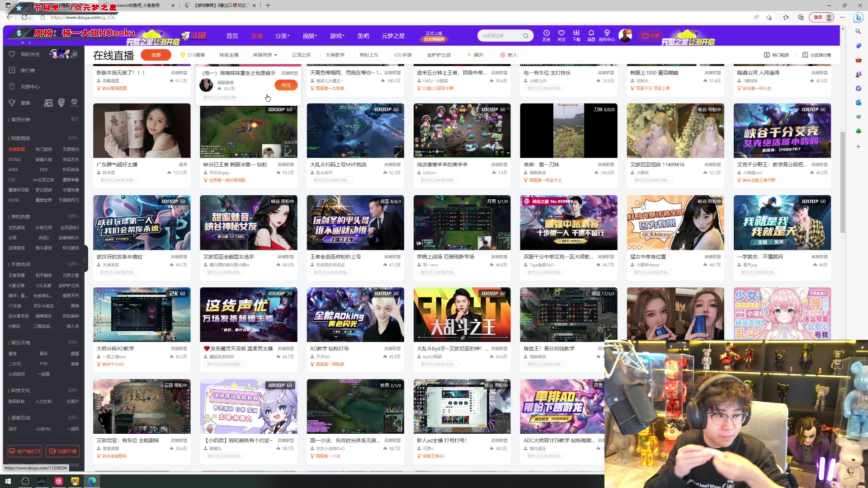Viewport: 868px width, 488px height.
Task: Open the 排行榜 ranking icon in the sidebar
Action: pos(12,70)
